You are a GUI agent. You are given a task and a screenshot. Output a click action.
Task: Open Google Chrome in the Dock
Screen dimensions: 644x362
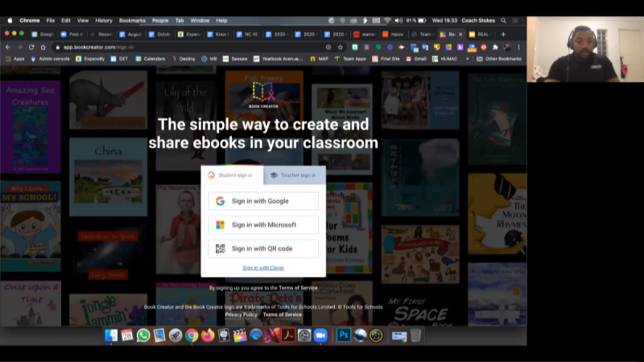point(192,335)
